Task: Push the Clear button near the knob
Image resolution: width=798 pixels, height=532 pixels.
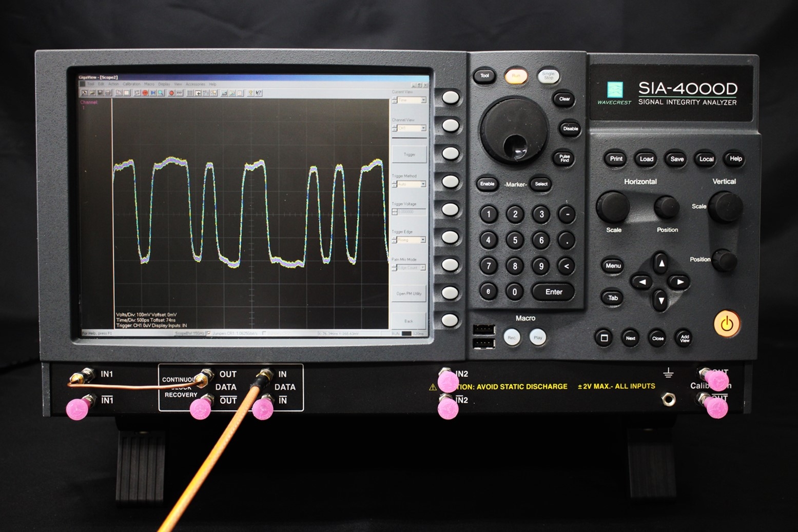Action: coord(564,98)
